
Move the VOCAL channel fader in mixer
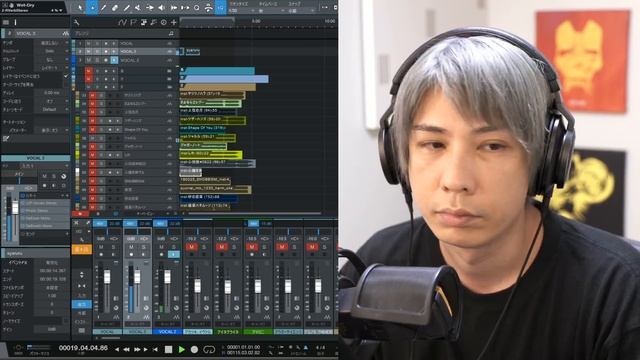(x=107, y=278)
